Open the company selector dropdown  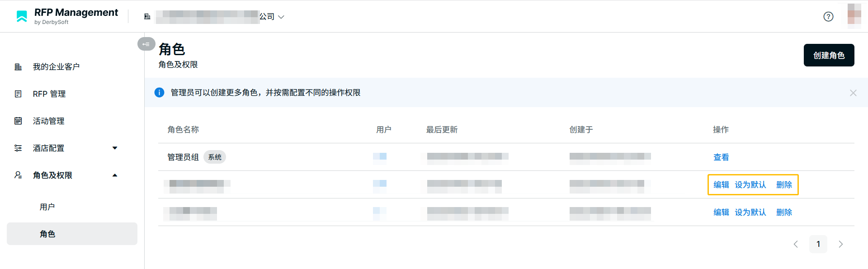tap(220, 17)
